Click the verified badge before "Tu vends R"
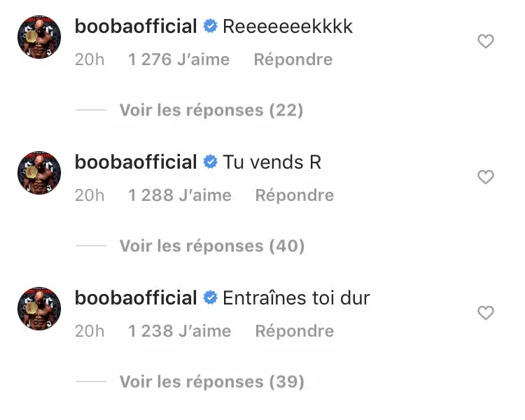525x420 pixels. coord(210,162)
